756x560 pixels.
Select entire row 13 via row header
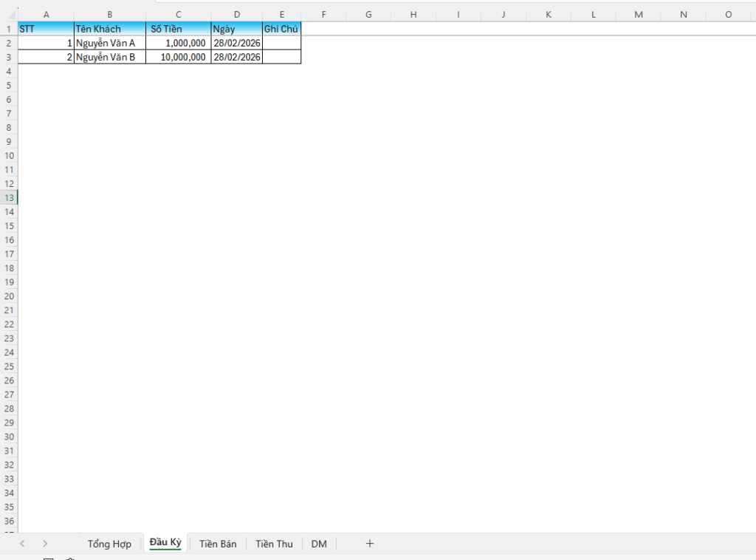point(9,197)
